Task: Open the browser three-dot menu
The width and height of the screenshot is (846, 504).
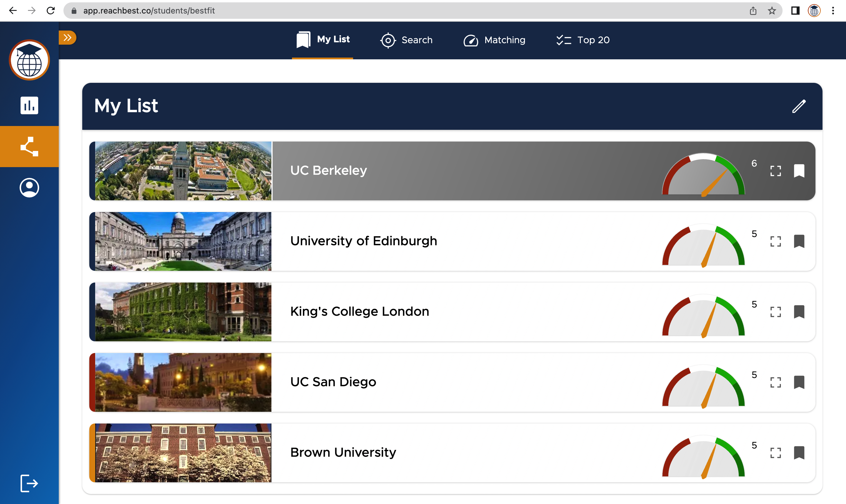Action: (x=833, y=11)
